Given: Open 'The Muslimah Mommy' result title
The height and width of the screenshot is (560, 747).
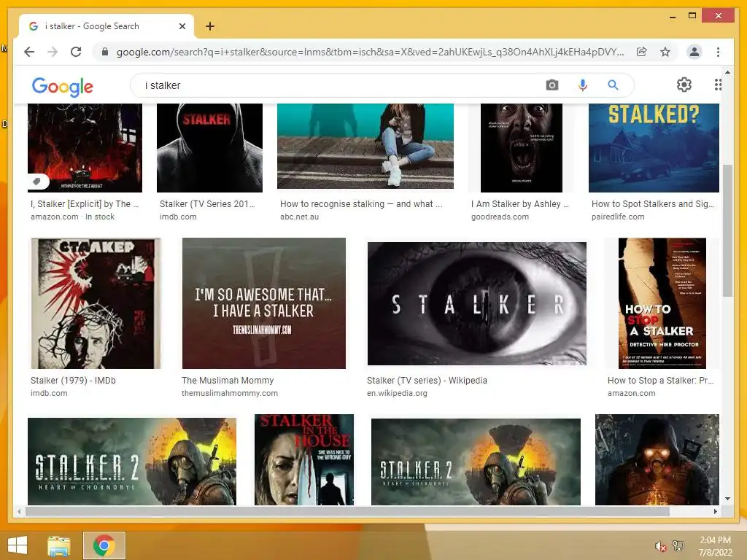Looking at the screenshot, I should [228, 381].
